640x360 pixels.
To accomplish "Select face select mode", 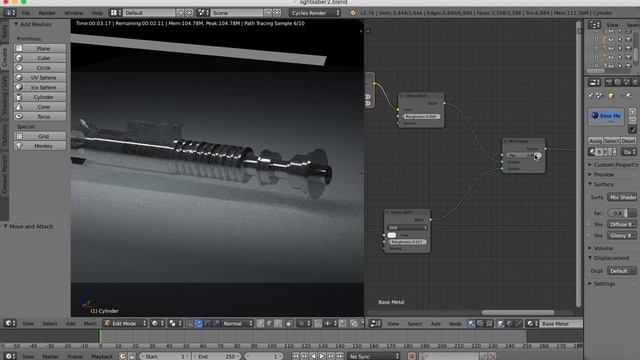I will pos(278,324).
